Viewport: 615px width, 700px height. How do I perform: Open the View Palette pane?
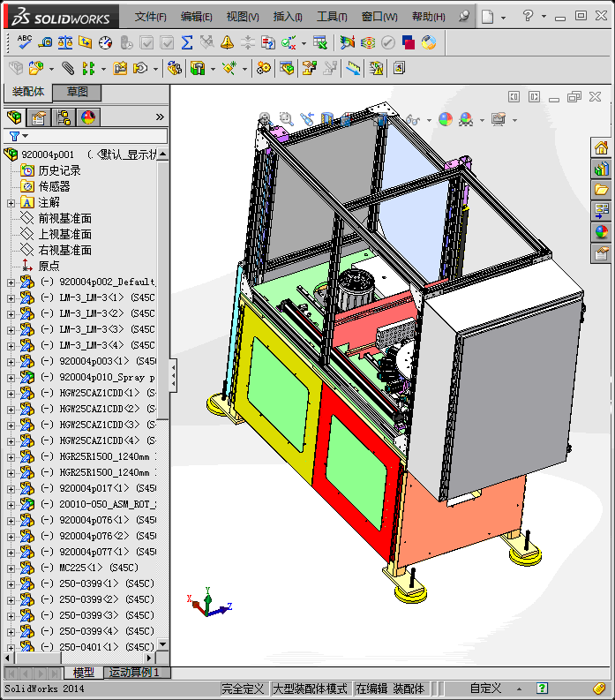tap(601, 211)
